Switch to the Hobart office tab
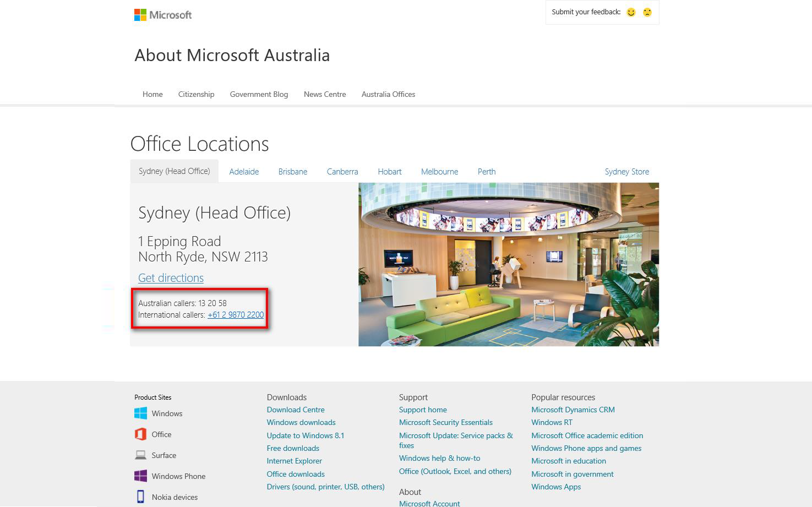 click(x=390, y=172)
